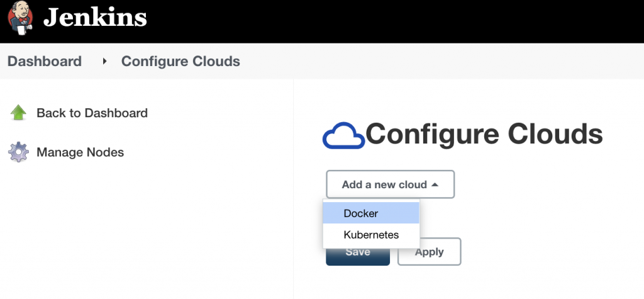Click the caret on Add a new cloud
Image resolution: width=644 pixels, height=299 pixels.
(435, 185)
